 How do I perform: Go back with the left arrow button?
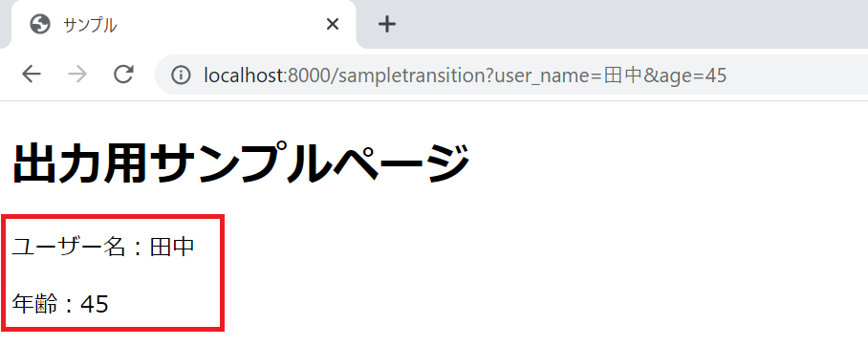(32, 75)
